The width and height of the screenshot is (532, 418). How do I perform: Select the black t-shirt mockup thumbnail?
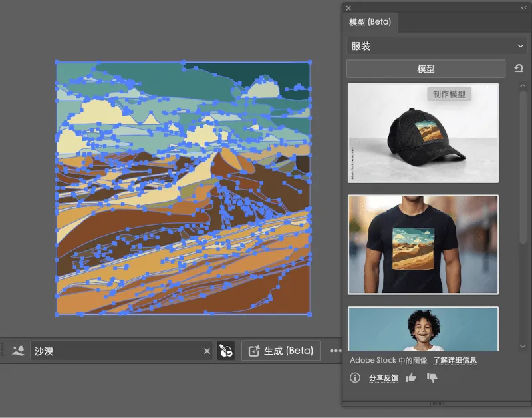(423, 243)
